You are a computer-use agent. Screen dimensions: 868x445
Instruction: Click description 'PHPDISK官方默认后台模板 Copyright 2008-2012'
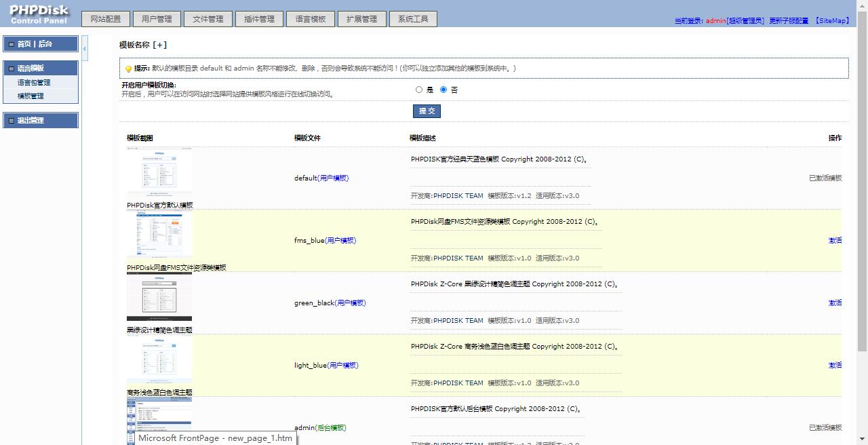[x=496, y=409]
